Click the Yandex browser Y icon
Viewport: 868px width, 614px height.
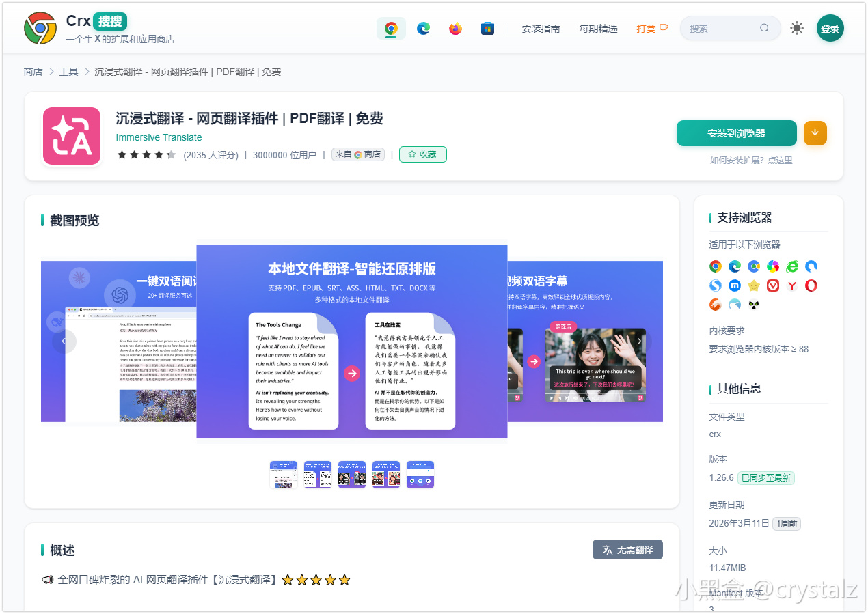point(792,285)
